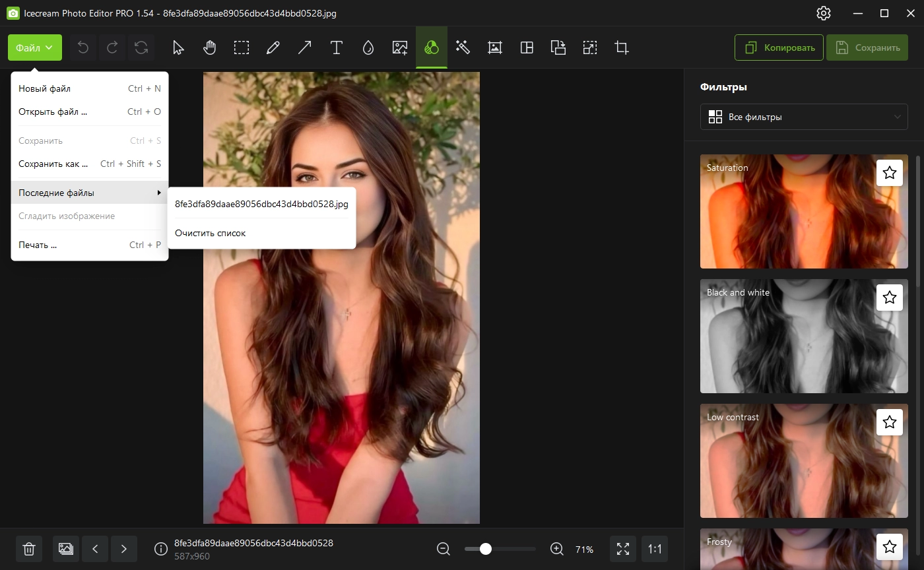The image size is (924, 570).
Task: Star the Black and white filter
Action: coord(889,298)
